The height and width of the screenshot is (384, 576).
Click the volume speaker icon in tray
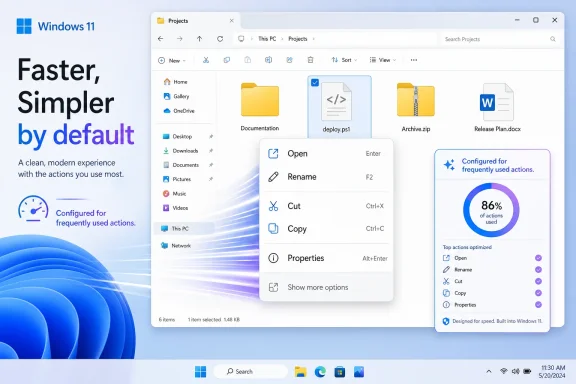coord(515,372)
